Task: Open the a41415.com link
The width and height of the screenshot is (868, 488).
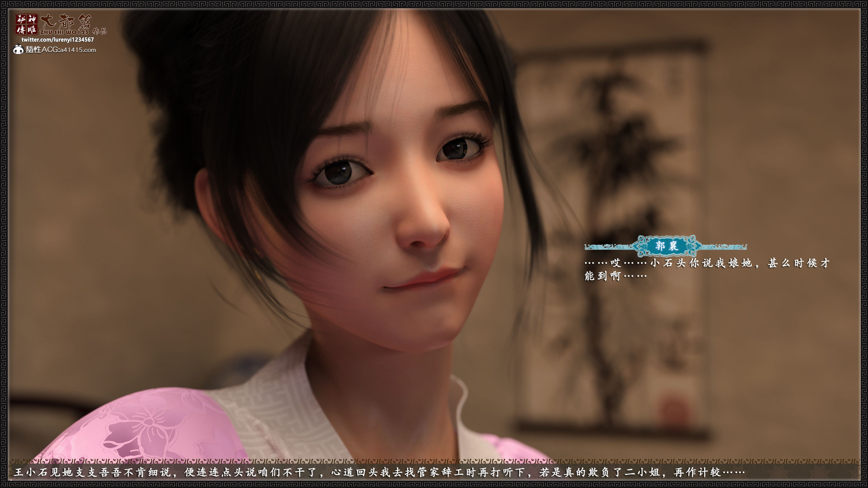Action: 78,50
